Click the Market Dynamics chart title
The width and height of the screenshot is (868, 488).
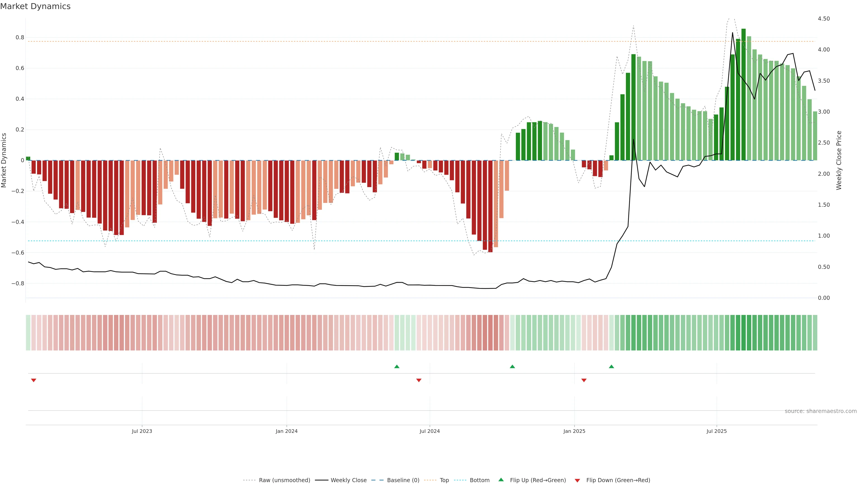(35, 6)
